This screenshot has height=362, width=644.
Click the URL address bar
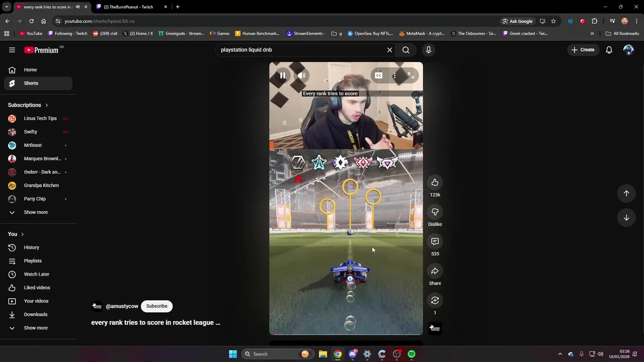point(277,21)
